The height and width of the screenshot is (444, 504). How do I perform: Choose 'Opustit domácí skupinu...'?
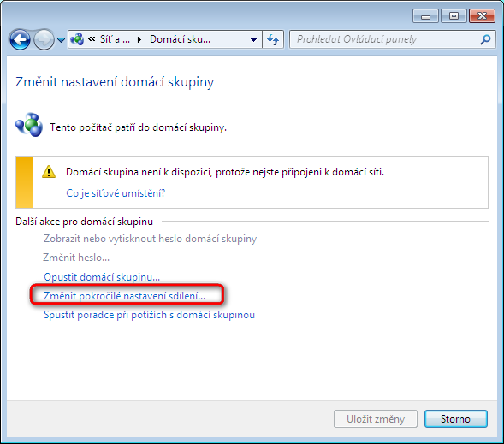[x=102, y=277]
